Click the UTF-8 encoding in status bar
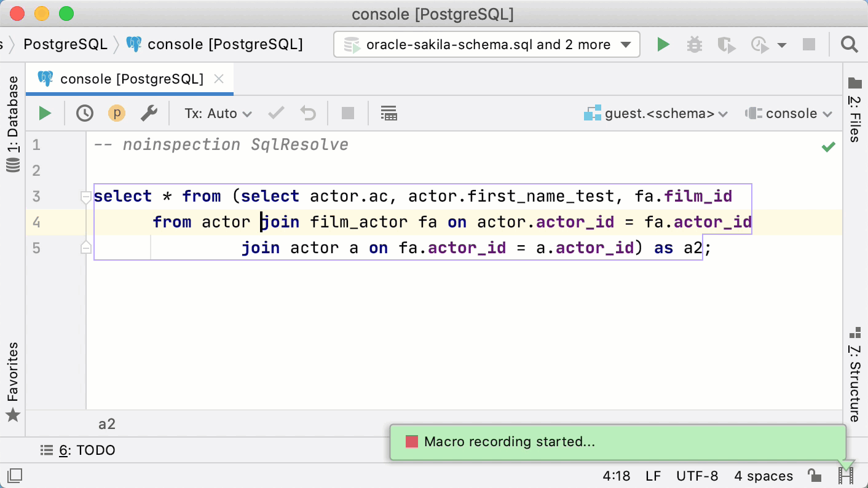The image size is (868, 488). (697, 476)
